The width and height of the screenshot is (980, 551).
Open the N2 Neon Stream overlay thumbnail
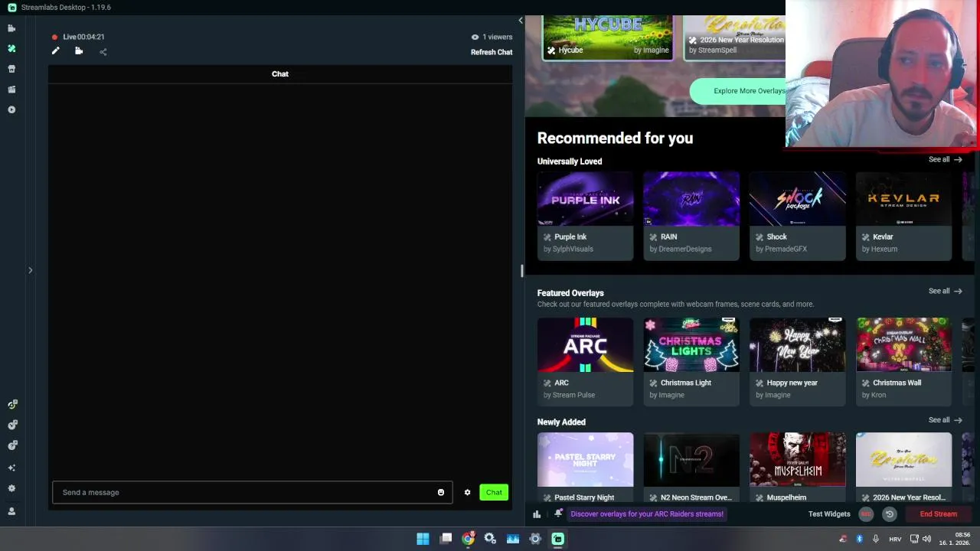(x=691, y=460)
